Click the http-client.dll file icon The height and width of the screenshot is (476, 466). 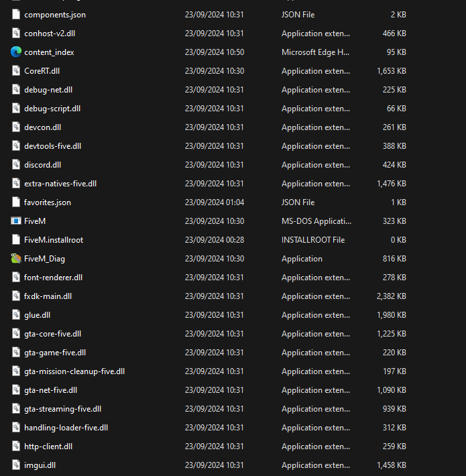(x=16, y=447)
